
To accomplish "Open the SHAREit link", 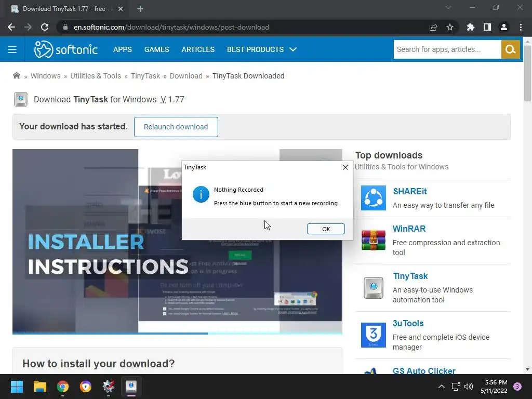I will coord(410,191).
